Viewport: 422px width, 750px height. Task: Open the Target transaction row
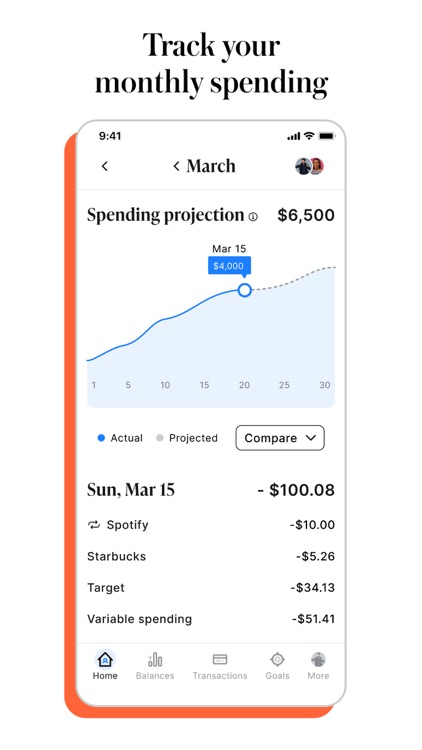pos(211,587)
